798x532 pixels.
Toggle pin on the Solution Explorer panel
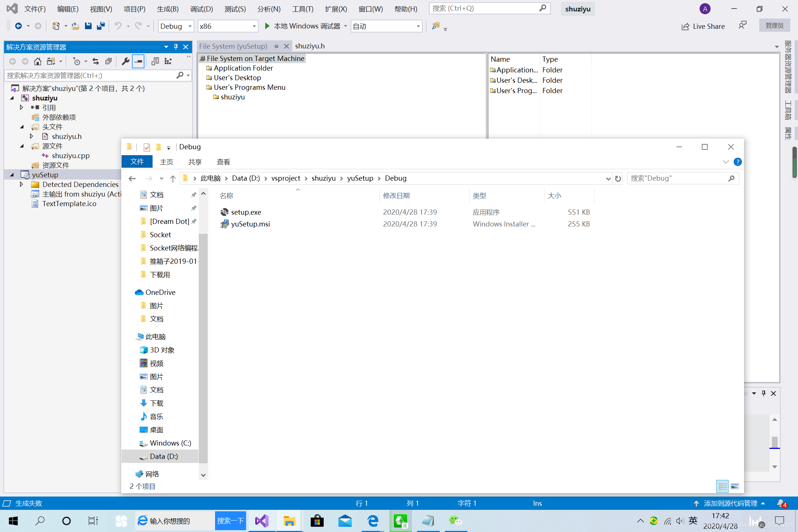[176, 47]
